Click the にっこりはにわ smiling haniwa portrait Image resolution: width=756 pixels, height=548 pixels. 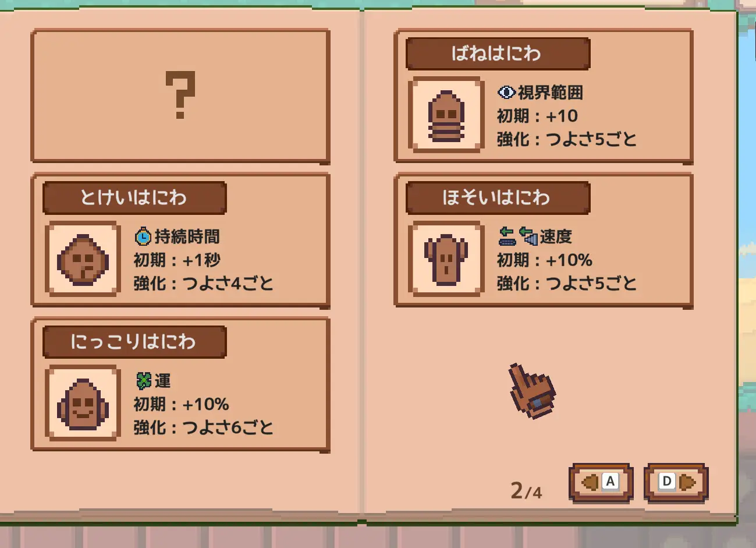(x=83, y=403)
